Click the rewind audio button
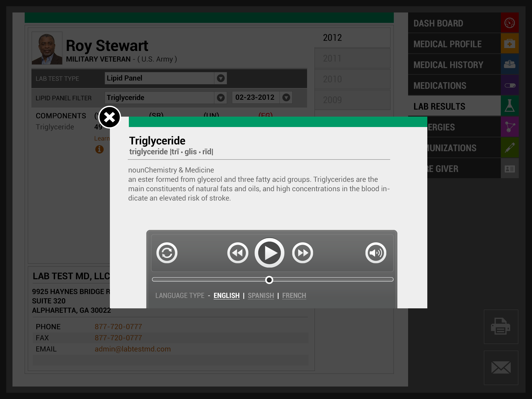532x399 pixels. click(237, 253)
